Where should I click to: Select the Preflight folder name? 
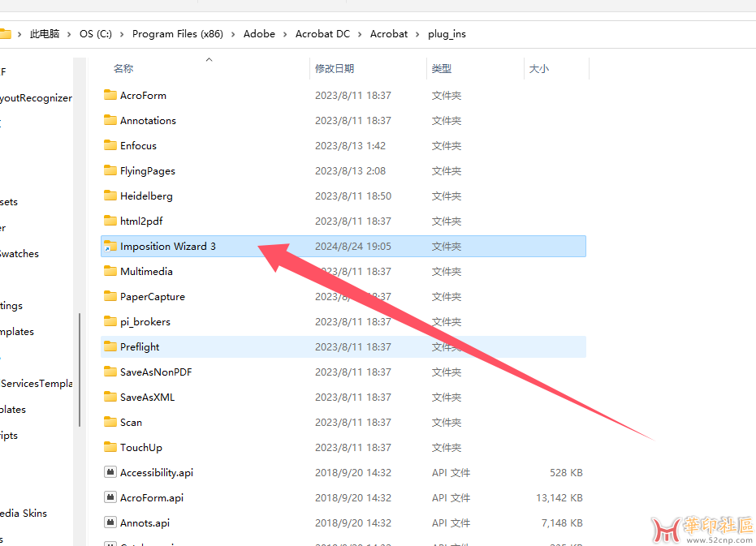[140, 346]
